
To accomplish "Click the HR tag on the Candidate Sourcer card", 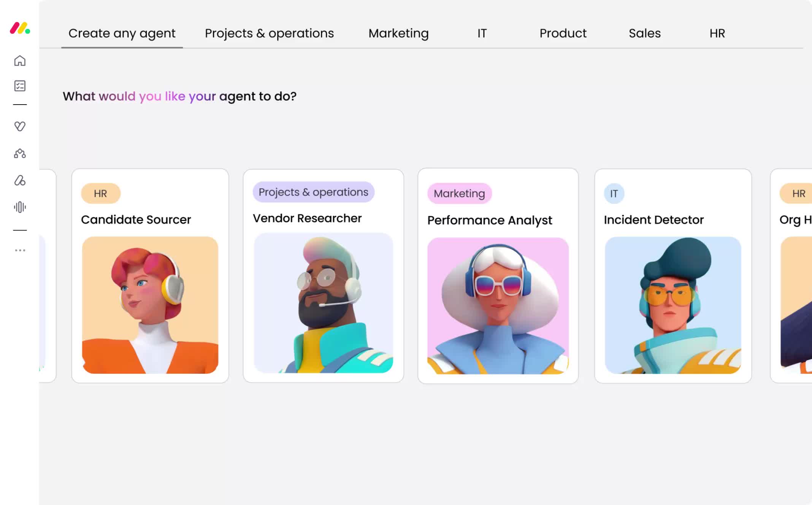I will (101, 194).
